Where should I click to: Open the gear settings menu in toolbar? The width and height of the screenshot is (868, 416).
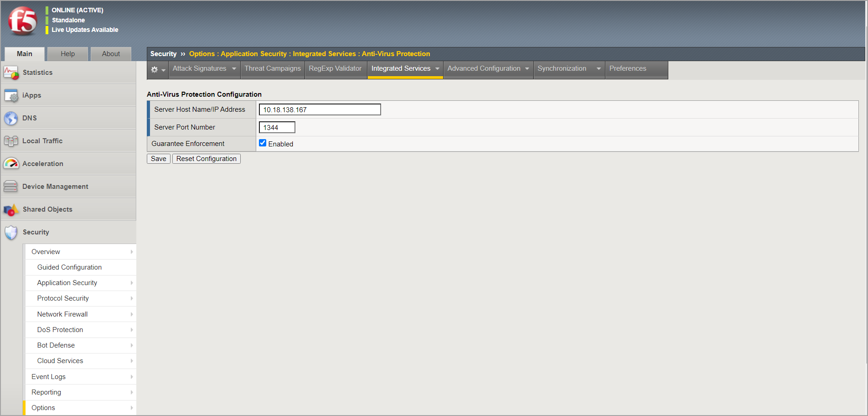157,70
